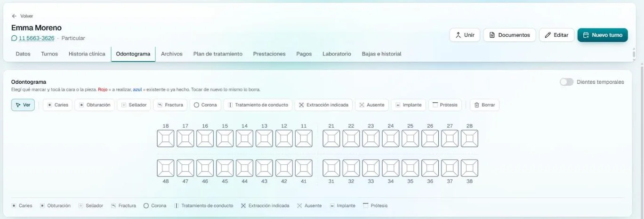Click tooth 24 in the odontogram
The image size is (644, 219).
point(391,138)
